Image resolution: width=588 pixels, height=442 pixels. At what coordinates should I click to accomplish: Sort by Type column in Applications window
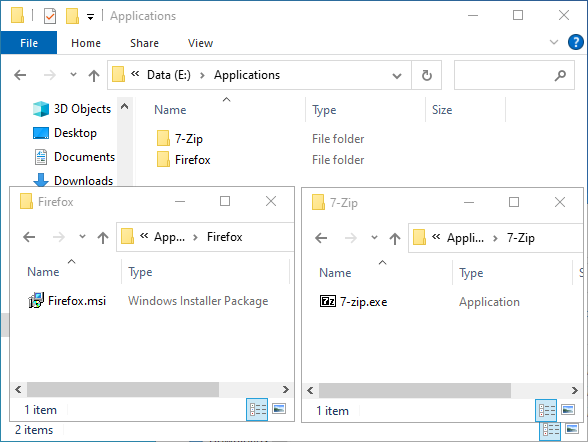pos(324,110)
